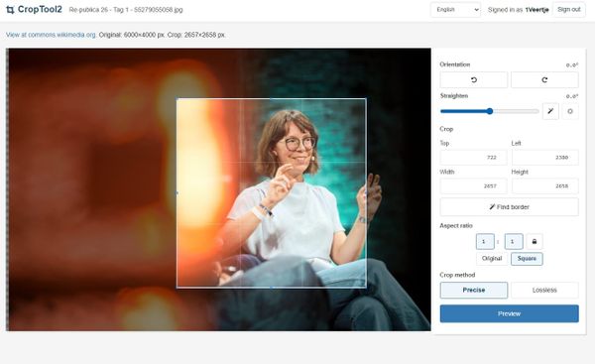
Task: Click the Sign out button
Action: pyautogui.click(x=569, y=10)
